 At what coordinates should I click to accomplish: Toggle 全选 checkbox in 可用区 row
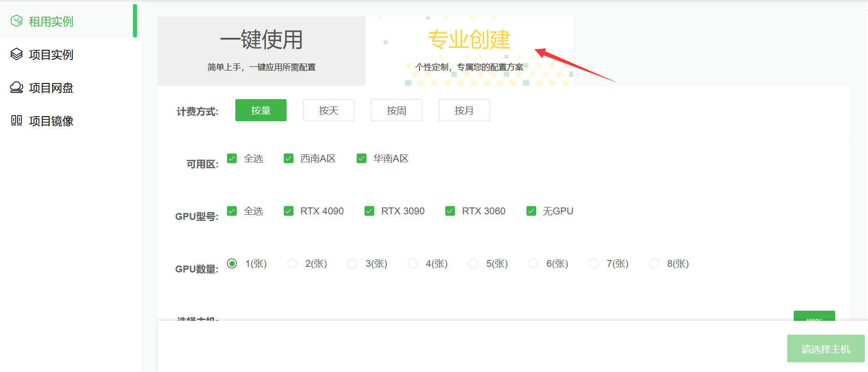pyautogui.click(x=232, y=159)
